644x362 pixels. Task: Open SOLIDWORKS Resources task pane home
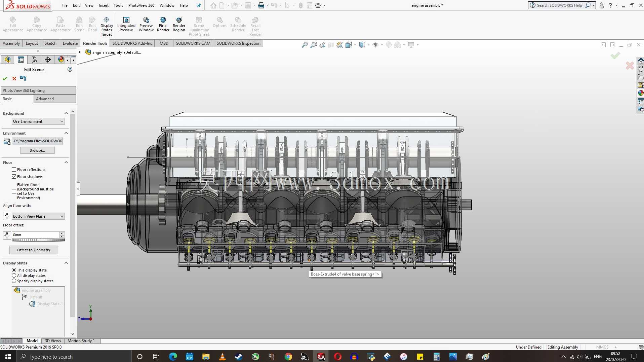[x=641, y=61]
